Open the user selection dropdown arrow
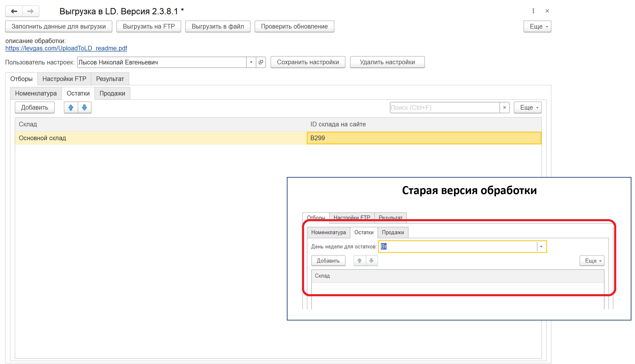 tap(251, 62)
